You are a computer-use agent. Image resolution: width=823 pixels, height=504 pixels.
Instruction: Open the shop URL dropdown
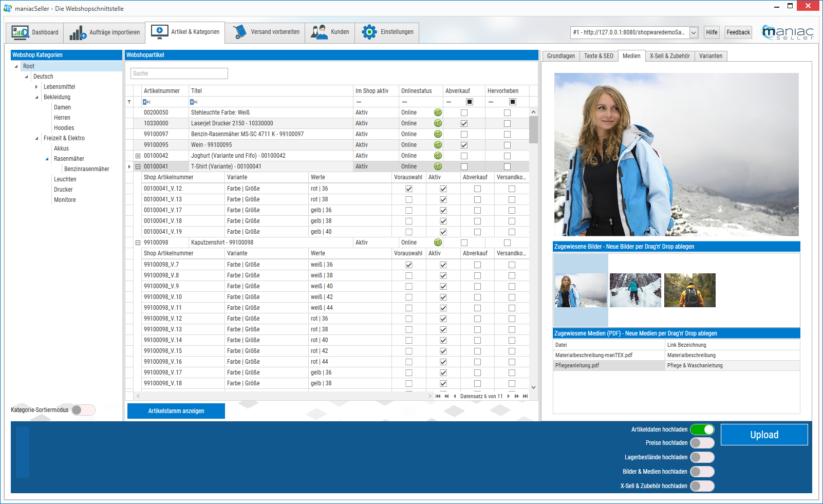693,33
